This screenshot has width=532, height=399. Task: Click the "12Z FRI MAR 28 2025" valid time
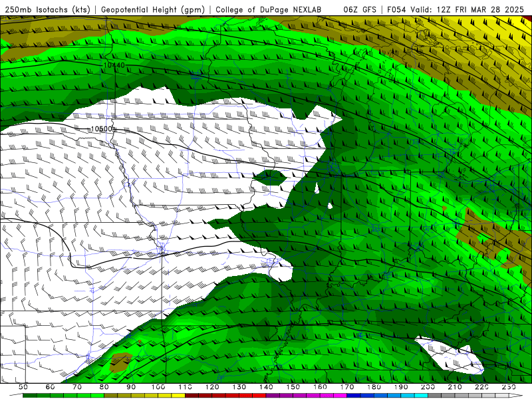[480, 10]
